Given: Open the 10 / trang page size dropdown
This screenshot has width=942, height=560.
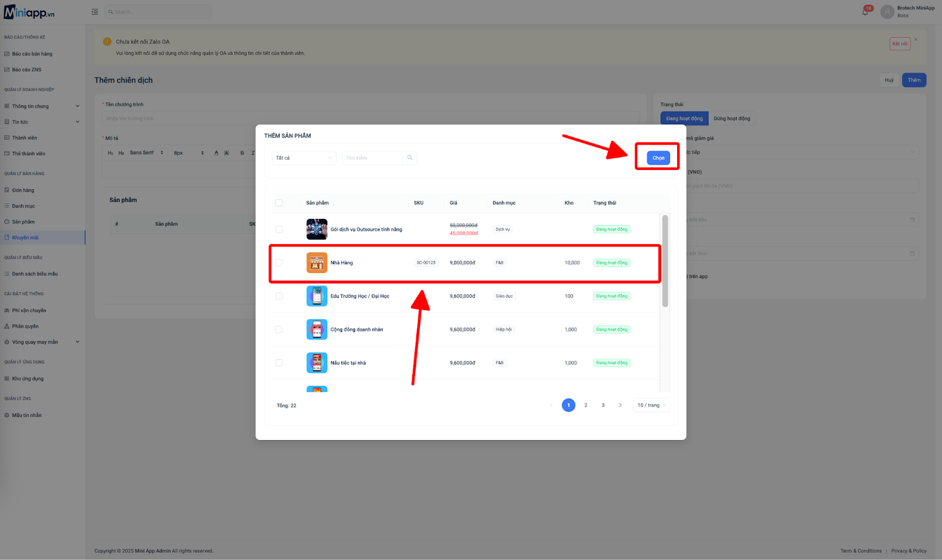Looking at the screenshot, I should pos(651,405).
